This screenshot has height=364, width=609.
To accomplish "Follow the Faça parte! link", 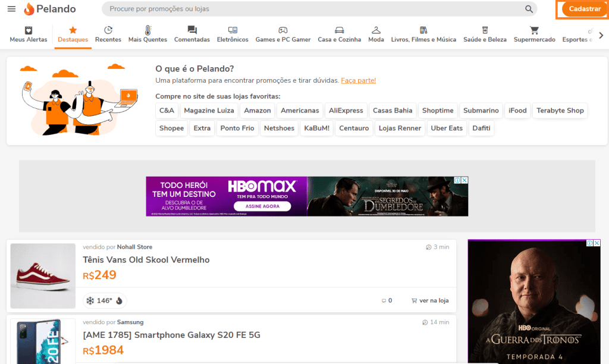I will 358,80.
